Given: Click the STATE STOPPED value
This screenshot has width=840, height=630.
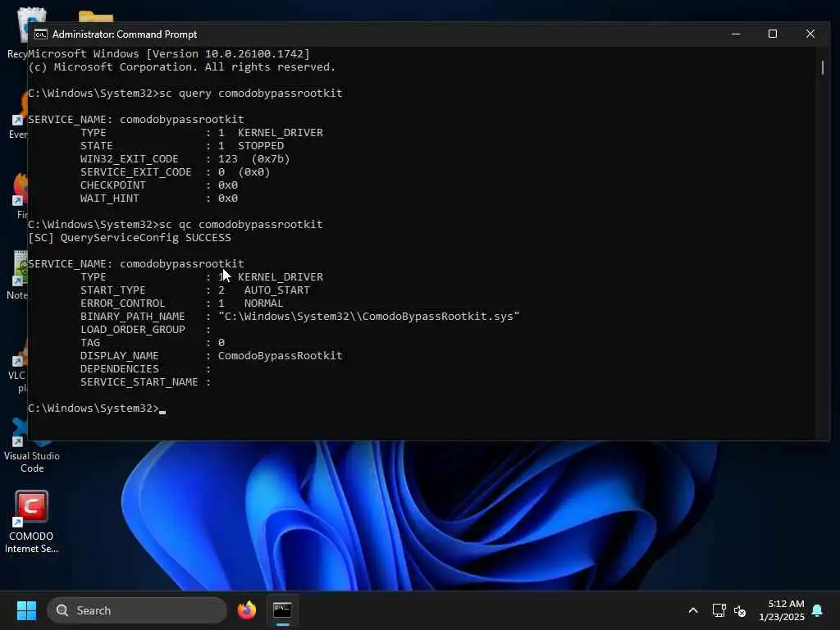Looking at the screenshot, I should point(251,146).
